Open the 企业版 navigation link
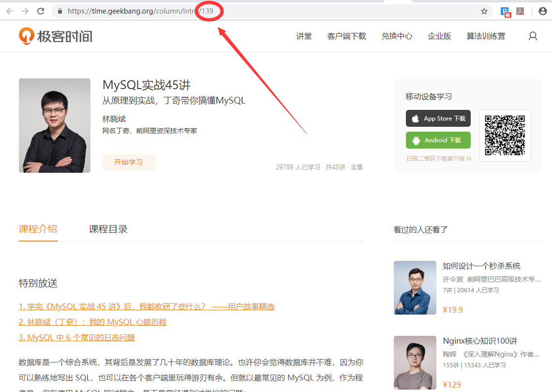Image resolution: width=552 pixels, height=392 pixels. pos(439,36)
